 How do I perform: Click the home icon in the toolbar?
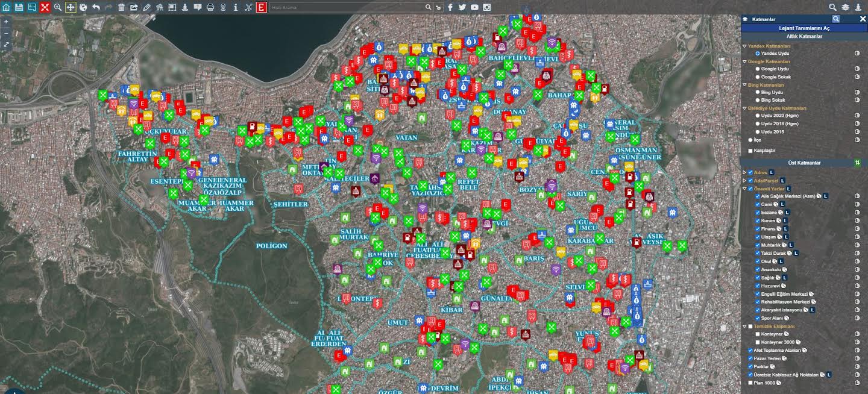[x=6, y=7]
